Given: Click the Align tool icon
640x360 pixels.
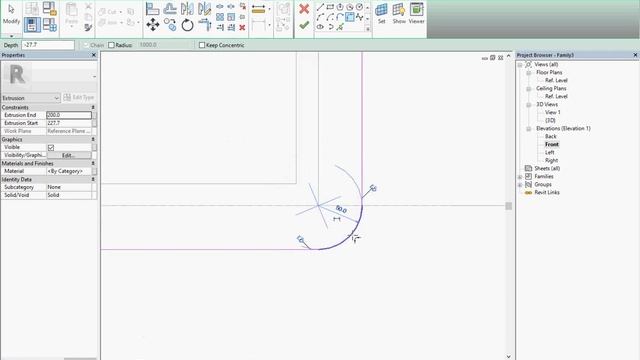Looking at the screenshot, I should (x=153, y=8).
